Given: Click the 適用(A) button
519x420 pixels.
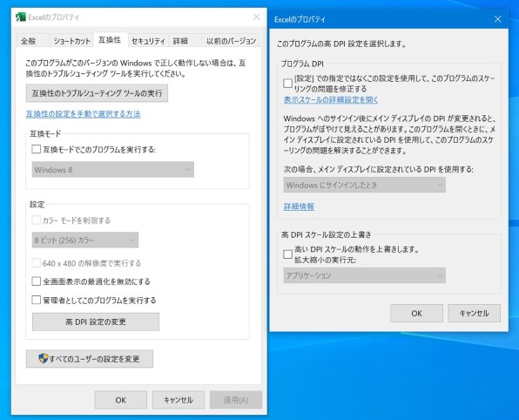Looking at the screenshot, I should (236, 400).
